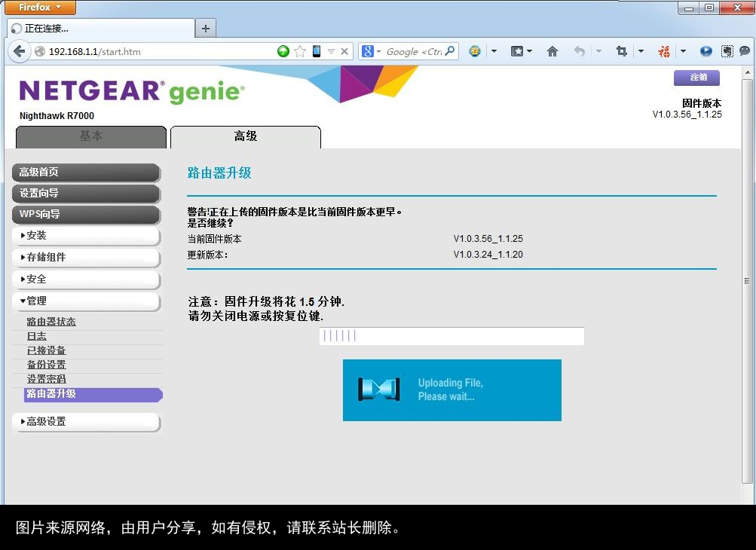Click the crop-shaped screenshot toolbar icon

point(623,50)
